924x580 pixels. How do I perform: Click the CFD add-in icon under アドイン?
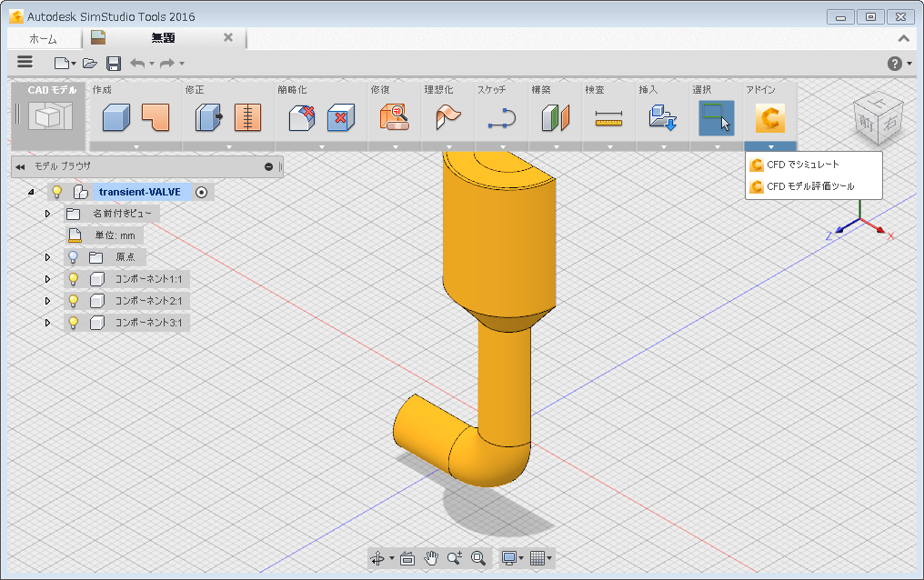(x=769, y=118)
